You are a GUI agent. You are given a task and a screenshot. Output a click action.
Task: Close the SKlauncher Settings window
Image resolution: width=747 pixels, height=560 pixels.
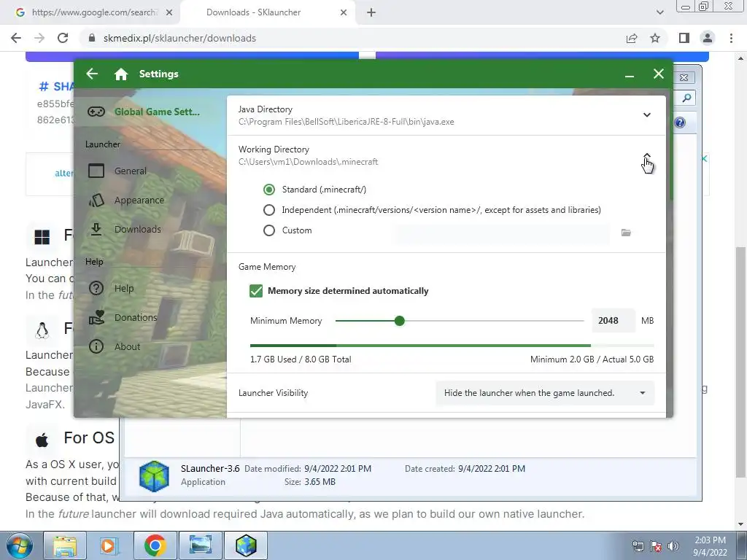click(x=659, y=74)
